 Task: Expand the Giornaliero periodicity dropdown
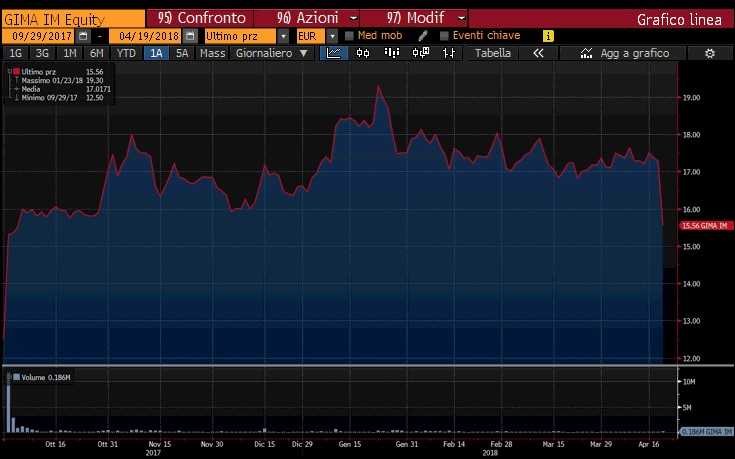pyautogui.click(x=304, y=53)
